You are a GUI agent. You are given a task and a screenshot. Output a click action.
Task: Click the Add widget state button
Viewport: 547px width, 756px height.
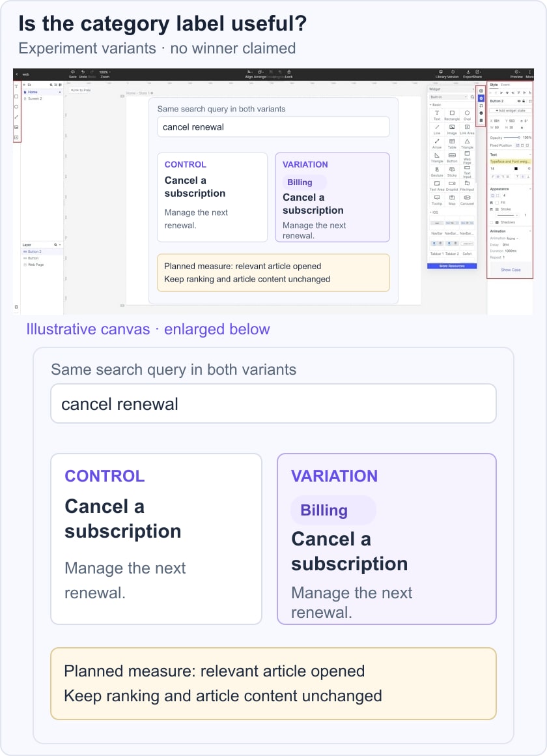511,110
